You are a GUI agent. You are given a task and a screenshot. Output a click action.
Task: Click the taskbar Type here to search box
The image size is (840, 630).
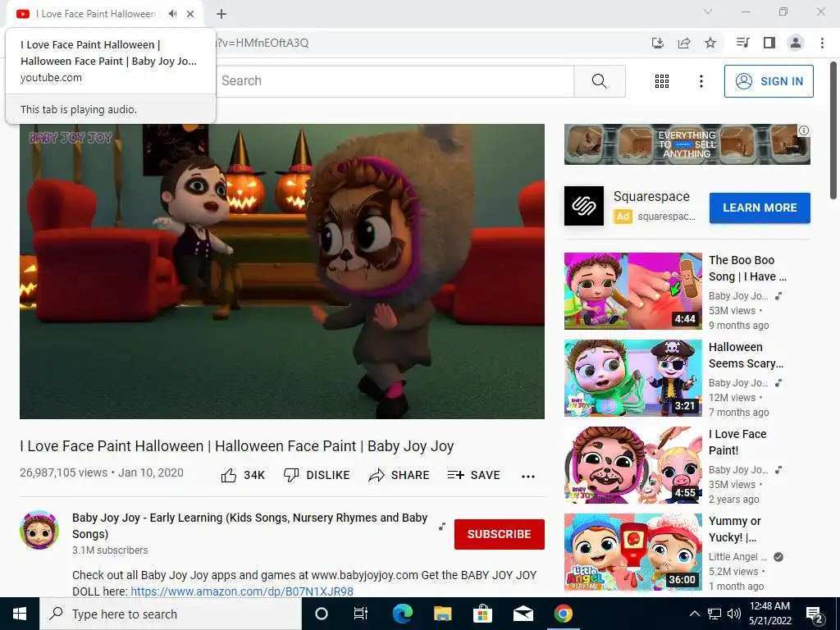pyautogui.click(x=171, y=614)
